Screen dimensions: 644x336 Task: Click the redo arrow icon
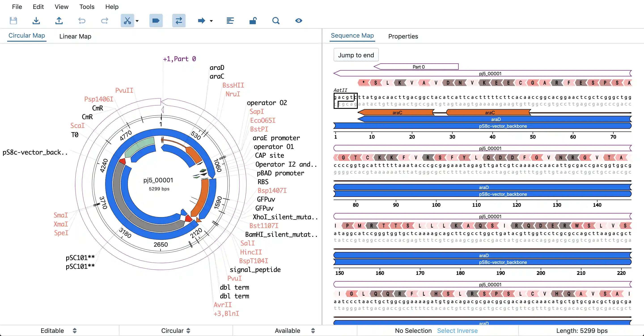coord(104,21)
